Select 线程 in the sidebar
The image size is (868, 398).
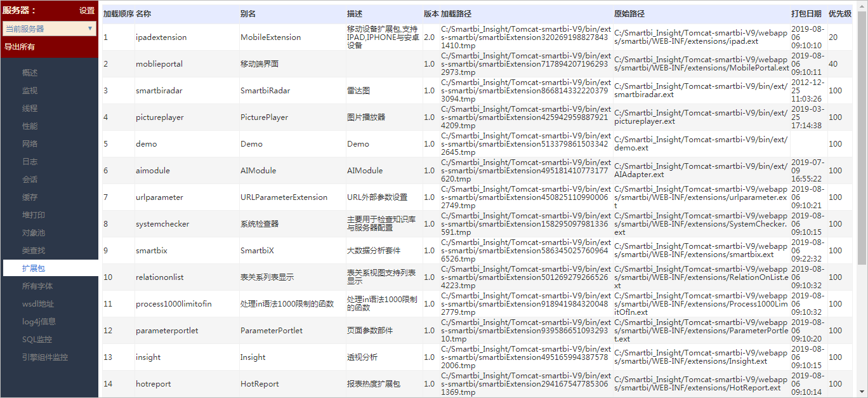coord(30,109)
